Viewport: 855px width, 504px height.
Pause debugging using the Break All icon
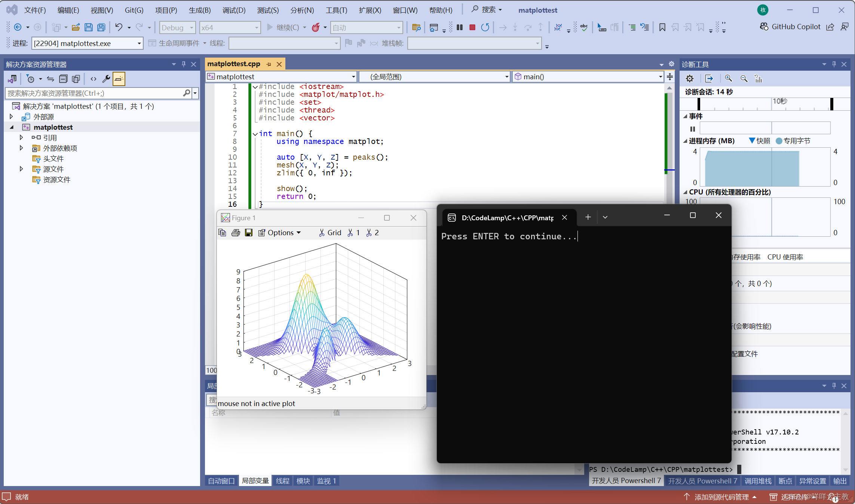(x=460, y=27)
